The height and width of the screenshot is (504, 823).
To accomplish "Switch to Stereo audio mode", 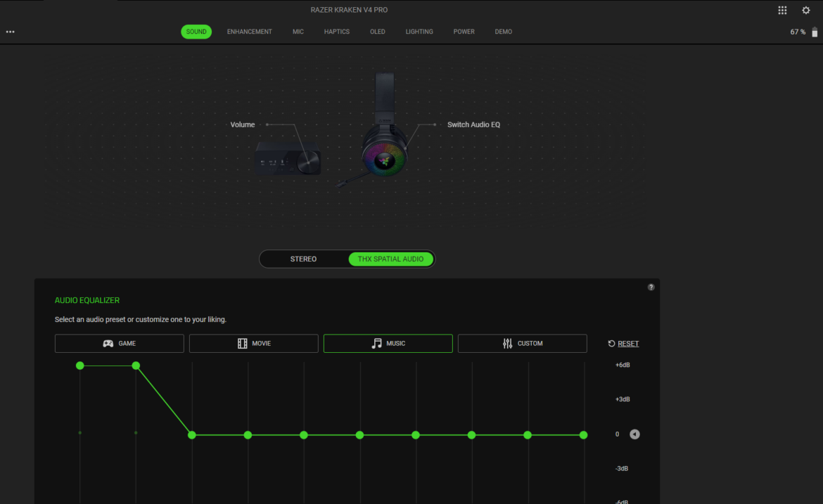I will click(x=303, y=259).
